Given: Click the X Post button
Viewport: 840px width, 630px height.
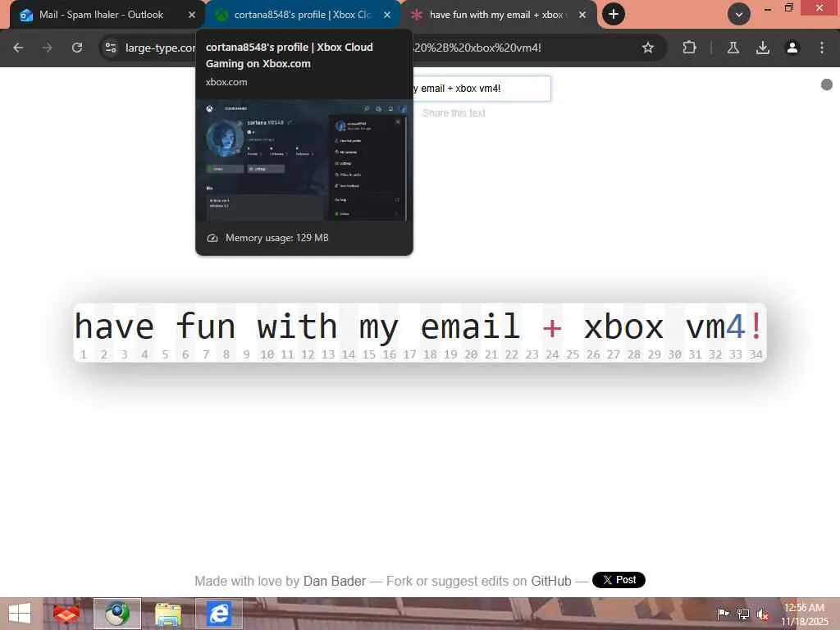Looking at the screenshot, I should [619, 580].
